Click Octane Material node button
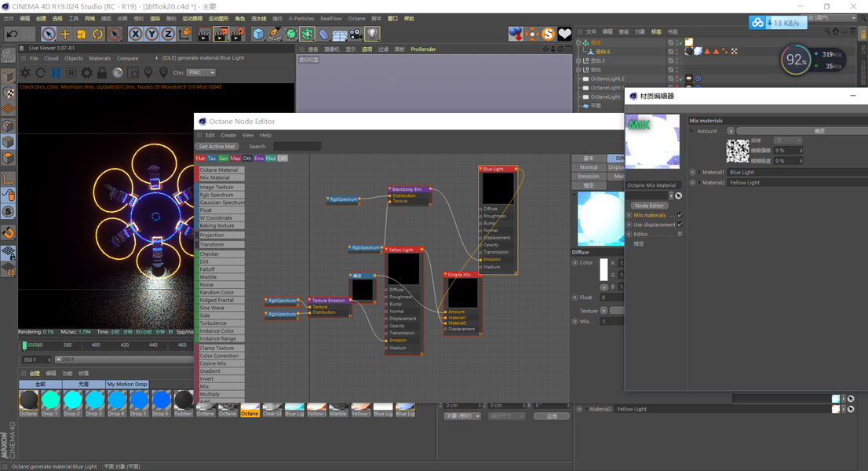 221,170
